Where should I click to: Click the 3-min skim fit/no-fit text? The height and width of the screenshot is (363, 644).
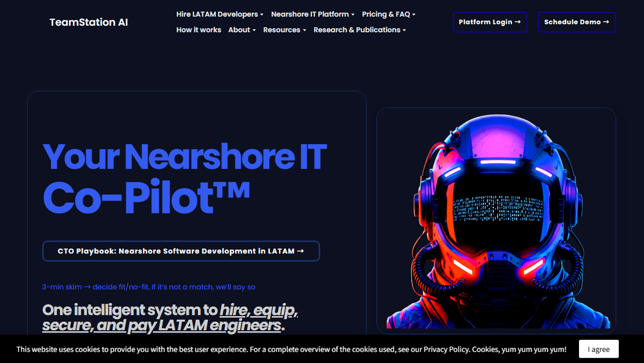(x=149, y=287)
